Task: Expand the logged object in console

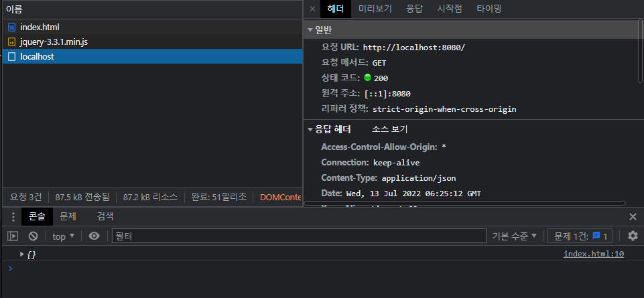Action: pyautogui.click(x=22, y=254)
